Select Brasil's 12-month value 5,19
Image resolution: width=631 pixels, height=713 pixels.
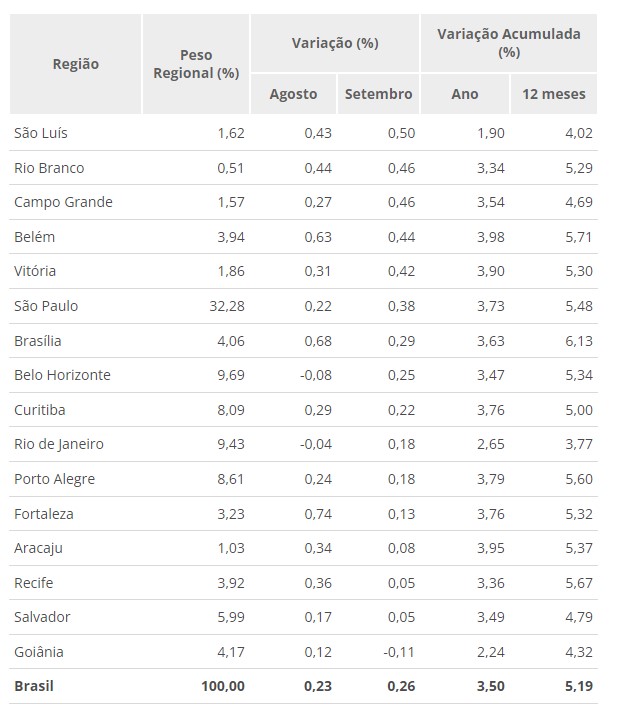point(576,687)
